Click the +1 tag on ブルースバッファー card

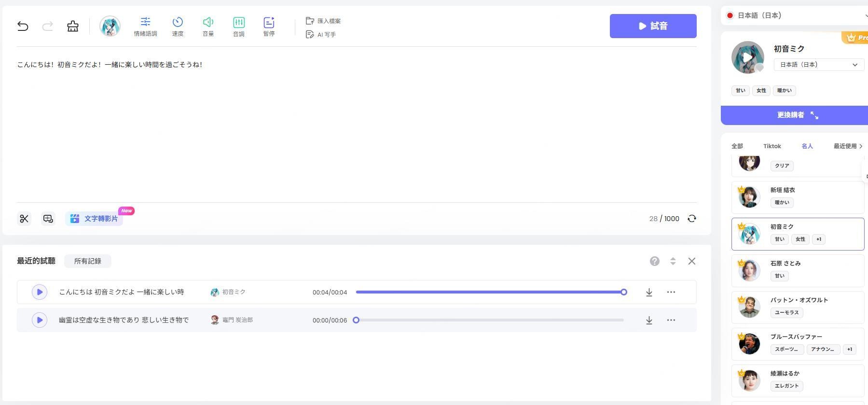pos(850,349)
